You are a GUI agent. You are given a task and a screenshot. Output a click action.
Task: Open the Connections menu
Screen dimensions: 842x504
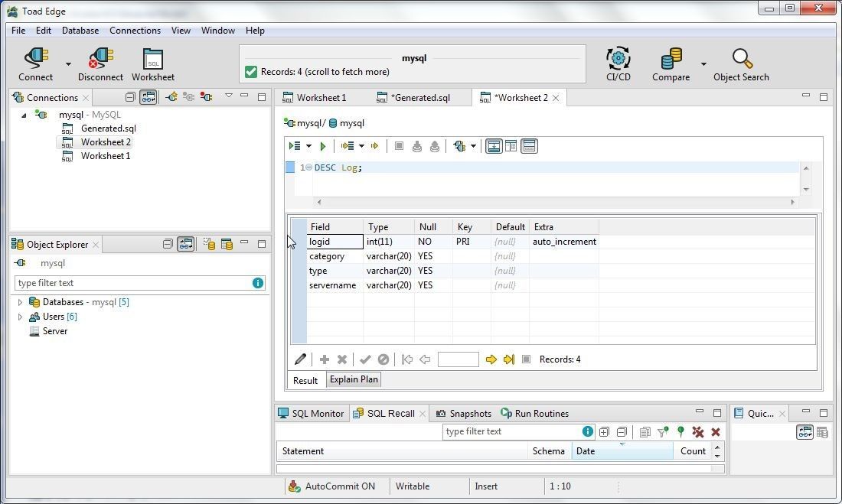pos(135,31)
